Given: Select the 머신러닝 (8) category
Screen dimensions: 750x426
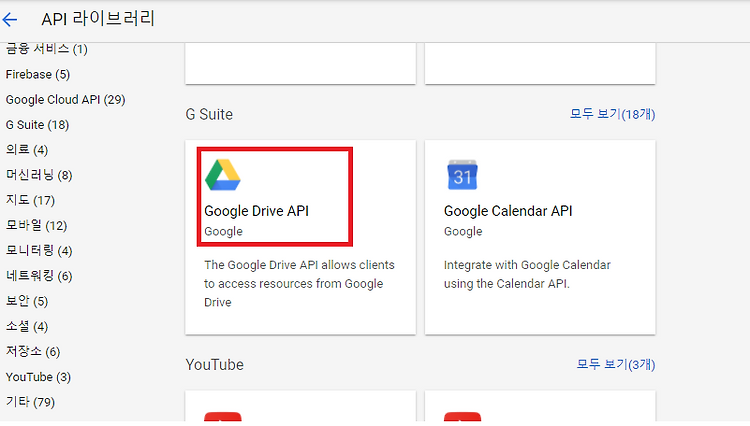Looking at the screenshot, I should (39, 175).
